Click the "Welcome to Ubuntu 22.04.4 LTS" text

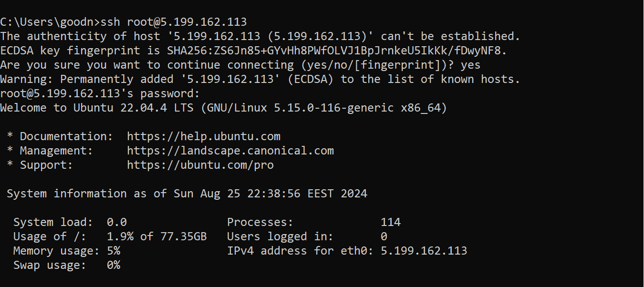click(x=96, y=108)
